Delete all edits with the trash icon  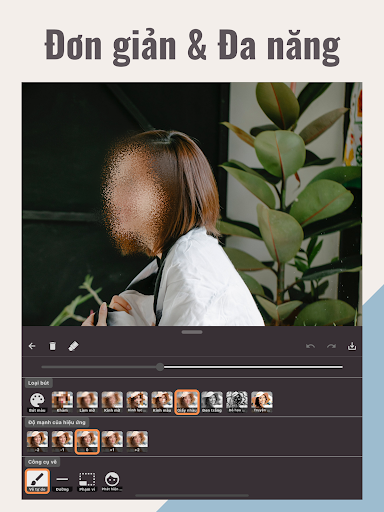(x=52, y=346)
